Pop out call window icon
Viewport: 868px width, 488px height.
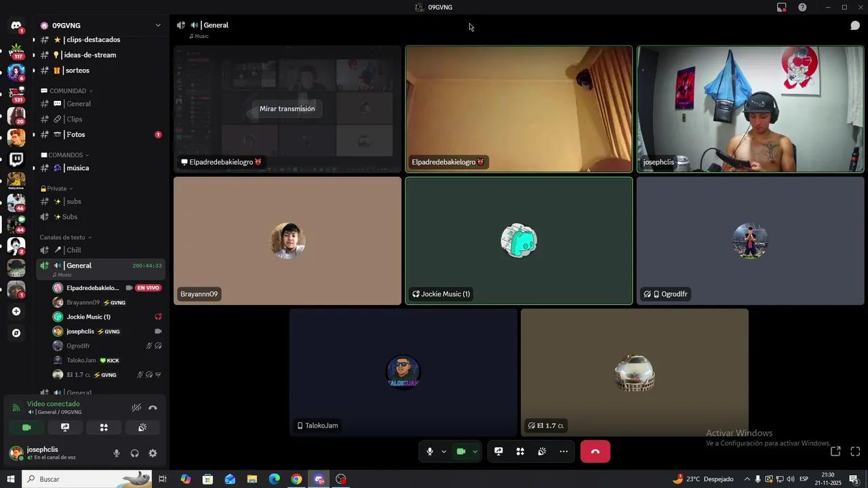tap(835, 451)
